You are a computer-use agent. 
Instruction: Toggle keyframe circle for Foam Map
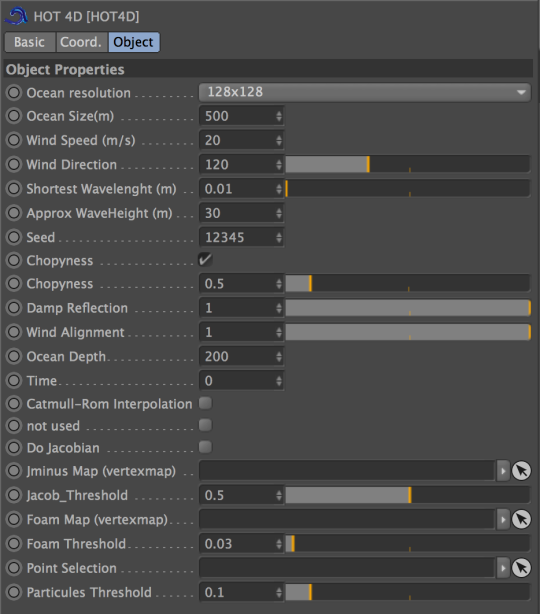pos(14,520)
